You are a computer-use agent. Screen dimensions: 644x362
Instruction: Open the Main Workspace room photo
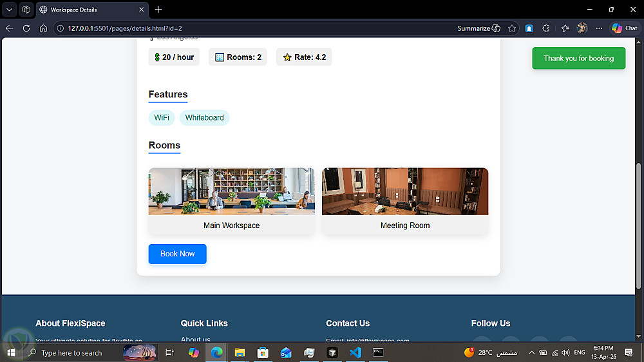232,191
